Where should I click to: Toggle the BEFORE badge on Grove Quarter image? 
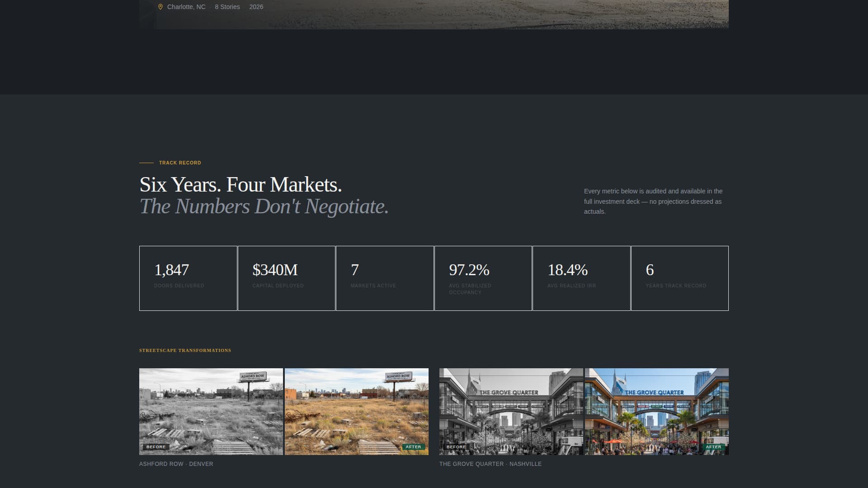pyautogui.click(x=456, y=446)
